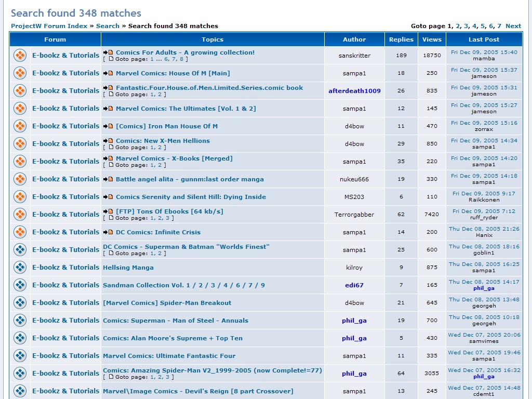Open the Devil's Reign [8 part Crossover] topic
The height and width of the screenshot is (399, 532).
pos(198,391)
